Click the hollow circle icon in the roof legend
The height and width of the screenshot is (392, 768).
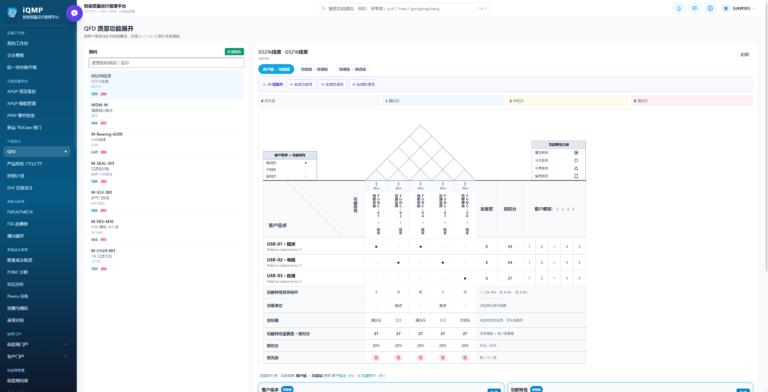click(576, 160)
